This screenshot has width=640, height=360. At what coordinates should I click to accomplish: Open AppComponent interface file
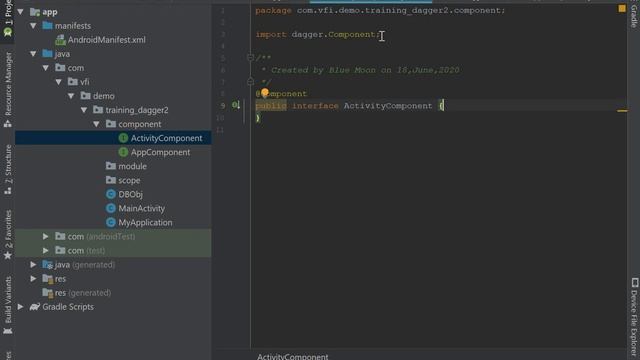tap(160, 152)
